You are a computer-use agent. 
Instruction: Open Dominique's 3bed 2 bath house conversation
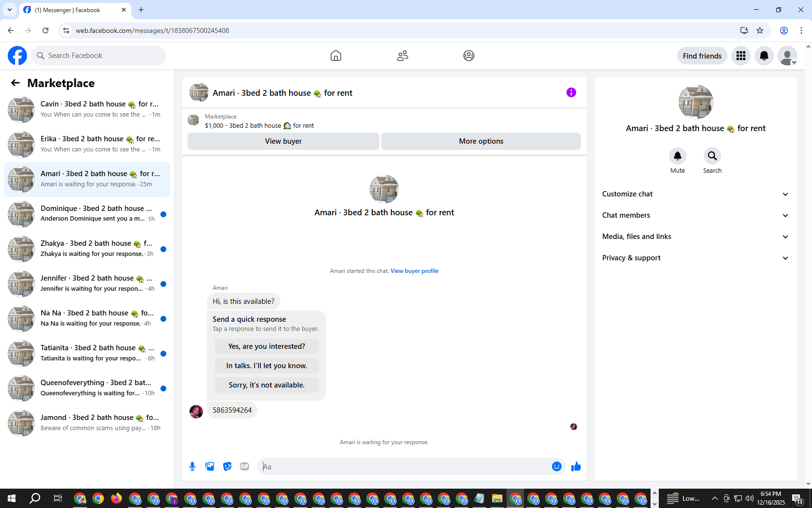tap(87, 214)
